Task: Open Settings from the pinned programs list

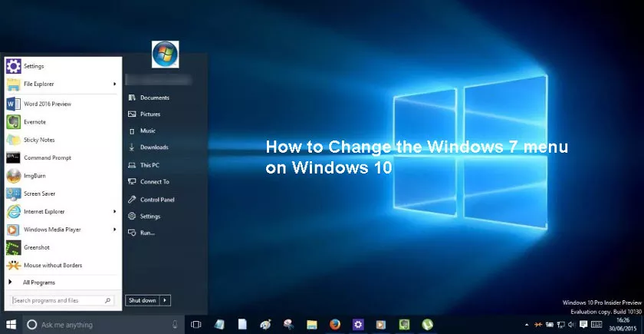Action: (x=63, y=66)
